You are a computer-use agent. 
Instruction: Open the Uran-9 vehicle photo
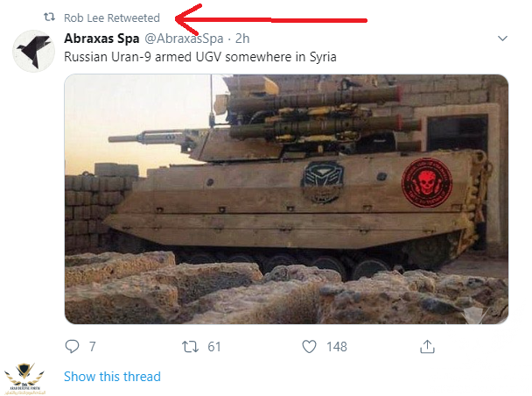tap(286, 199)
